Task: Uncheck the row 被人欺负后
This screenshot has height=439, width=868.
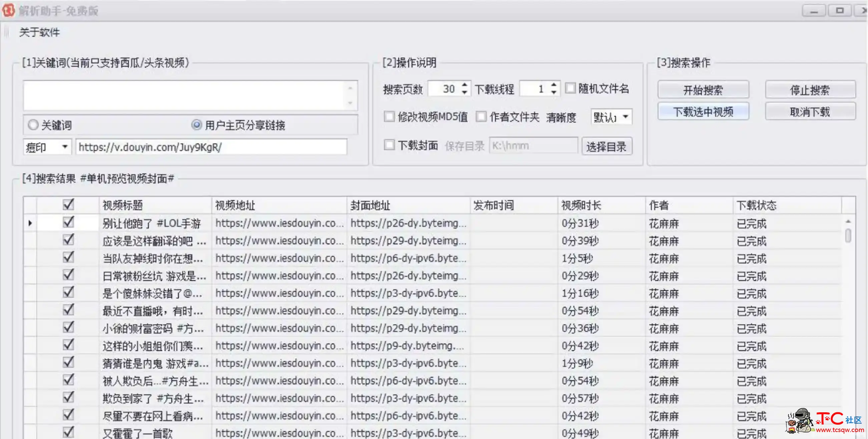Action: pos(68,380)
